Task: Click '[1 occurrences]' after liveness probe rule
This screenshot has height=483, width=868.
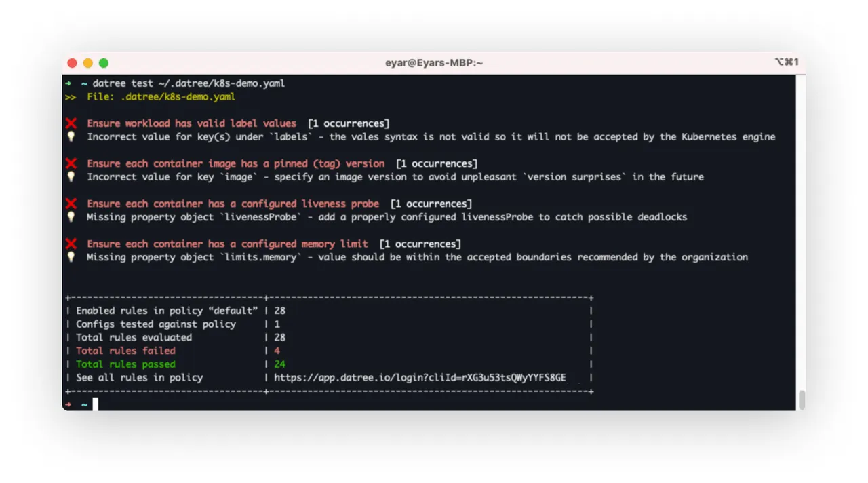Action: coord(431,204)
